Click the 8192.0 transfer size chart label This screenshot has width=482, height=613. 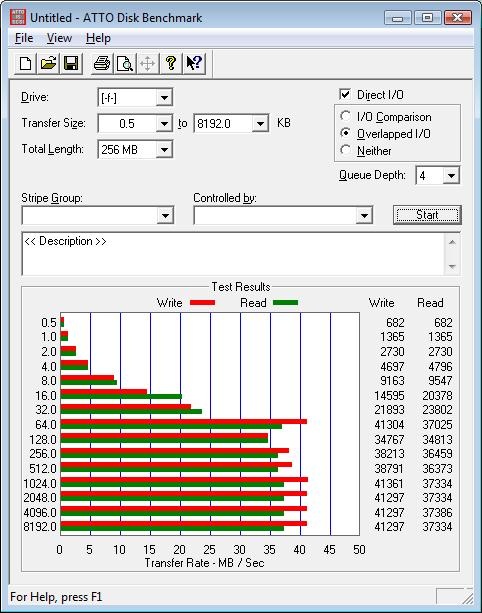point(40,527)
